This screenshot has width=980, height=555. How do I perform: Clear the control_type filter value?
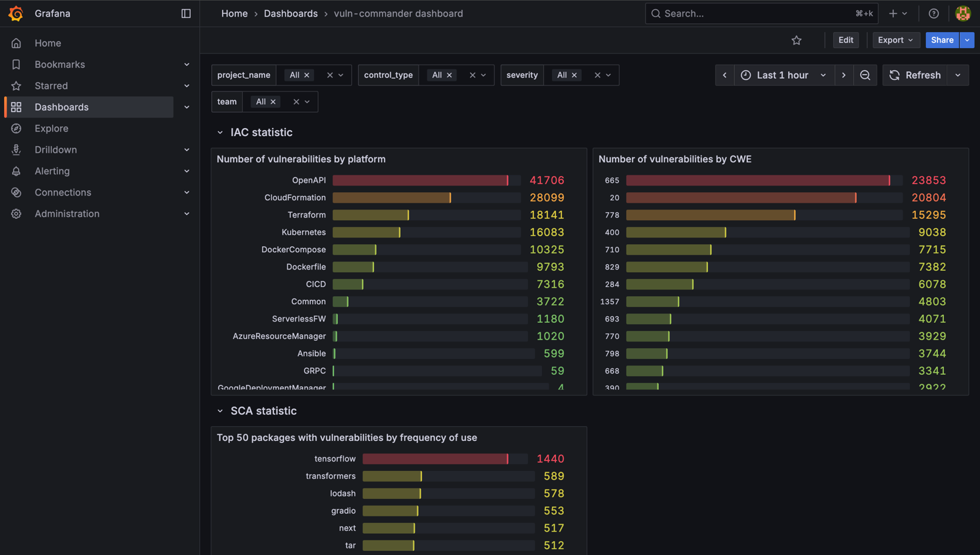tap(472, 75)
